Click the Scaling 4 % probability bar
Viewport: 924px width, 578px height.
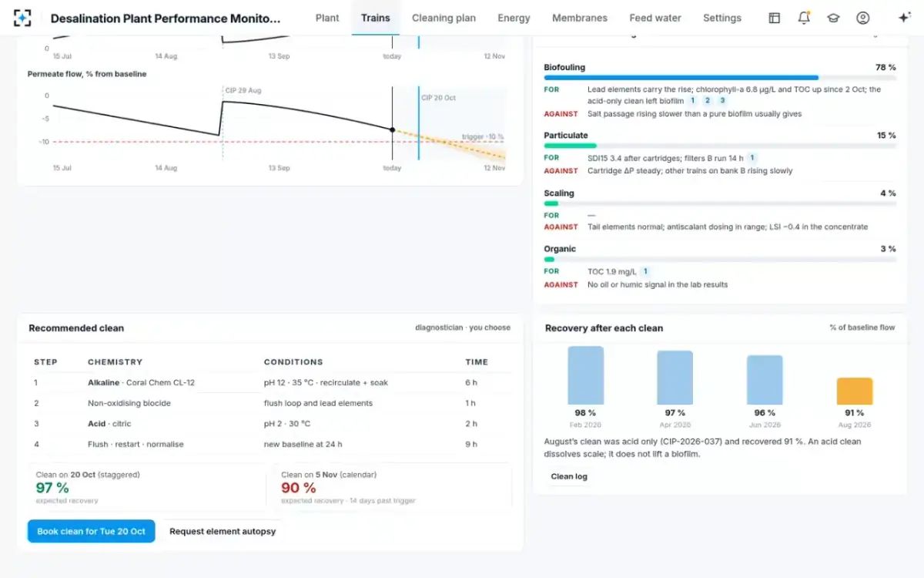720,203
